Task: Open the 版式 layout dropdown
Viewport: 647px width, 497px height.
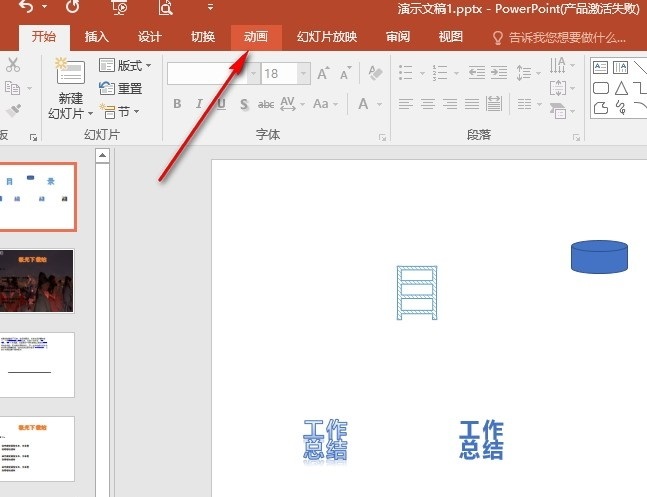Action: (126, 66)
